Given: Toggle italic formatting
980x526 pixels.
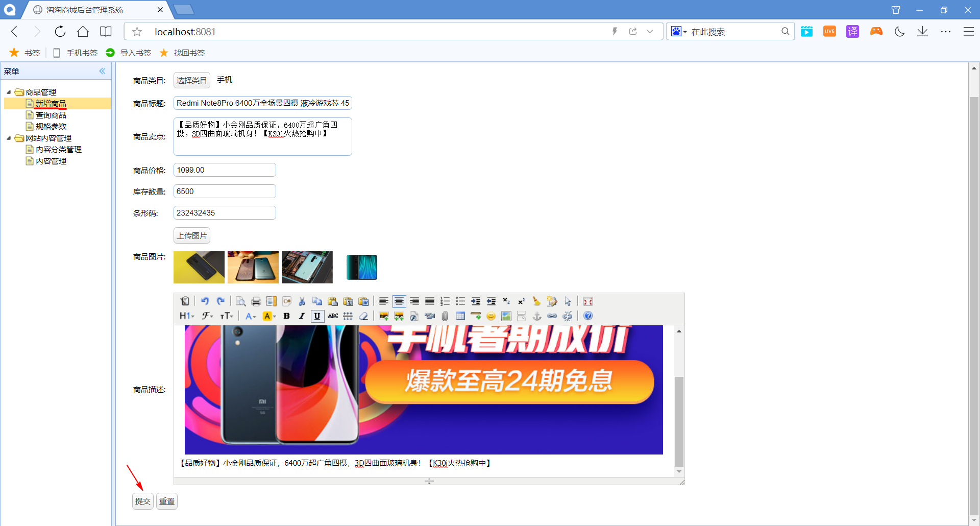Looking at the screenshot, I should [302, 316].
